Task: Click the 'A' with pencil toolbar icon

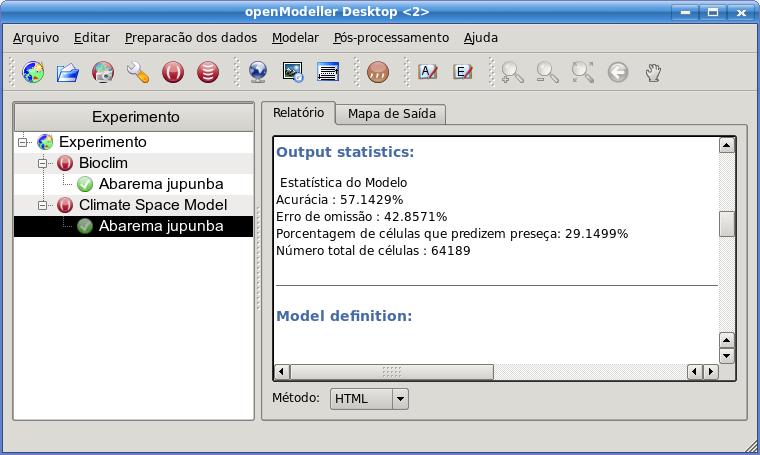Action: [428, 72]
